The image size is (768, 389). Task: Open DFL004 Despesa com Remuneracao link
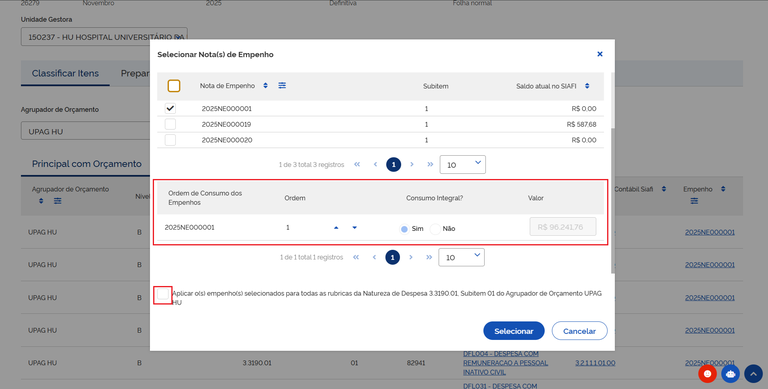(x=505, y=363)
